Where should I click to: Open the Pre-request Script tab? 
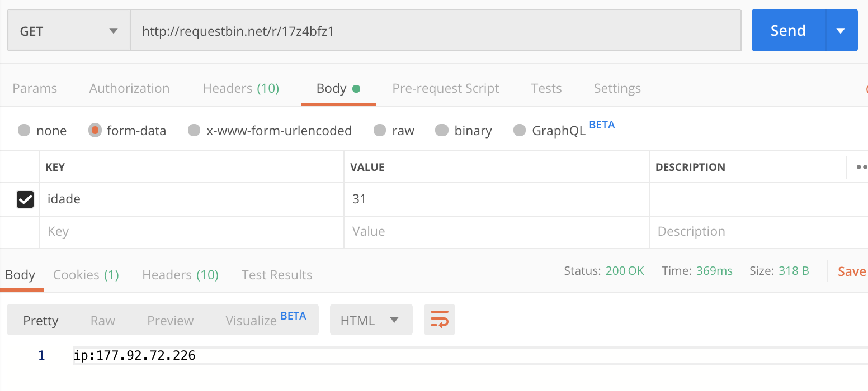pos(446,88)
